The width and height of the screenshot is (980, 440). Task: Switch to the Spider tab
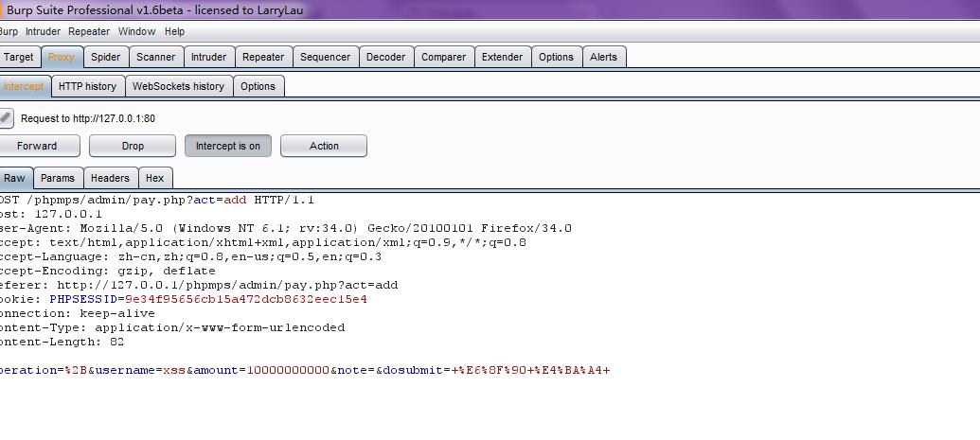106,57
